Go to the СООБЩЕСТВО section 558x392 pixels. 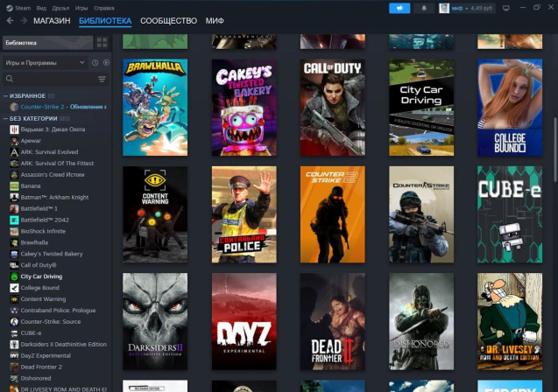(168, 20)
